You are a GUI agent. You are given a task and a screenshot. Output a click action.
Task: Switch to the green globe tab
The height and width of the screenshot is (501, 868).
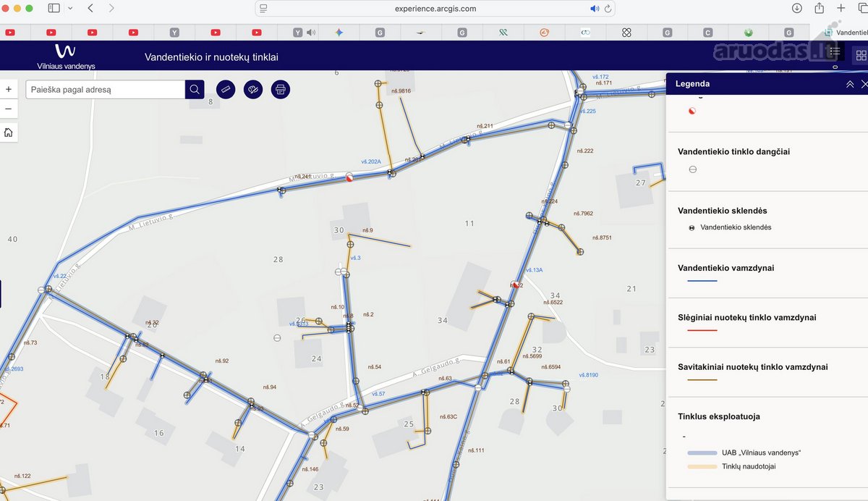pyautogui.click(x=749, y=33)
